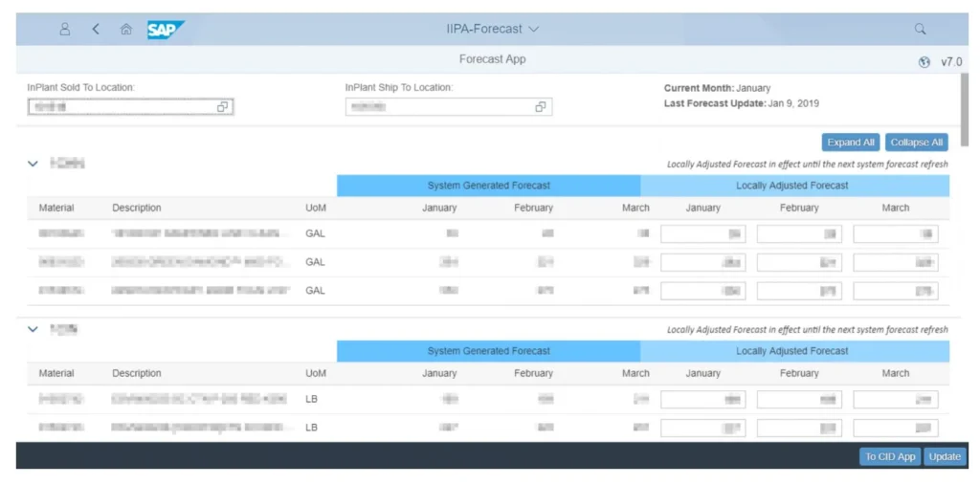Viewport: 980px width, 485px height.
Task: Click the Update button
Action: [x=945, y=457]
